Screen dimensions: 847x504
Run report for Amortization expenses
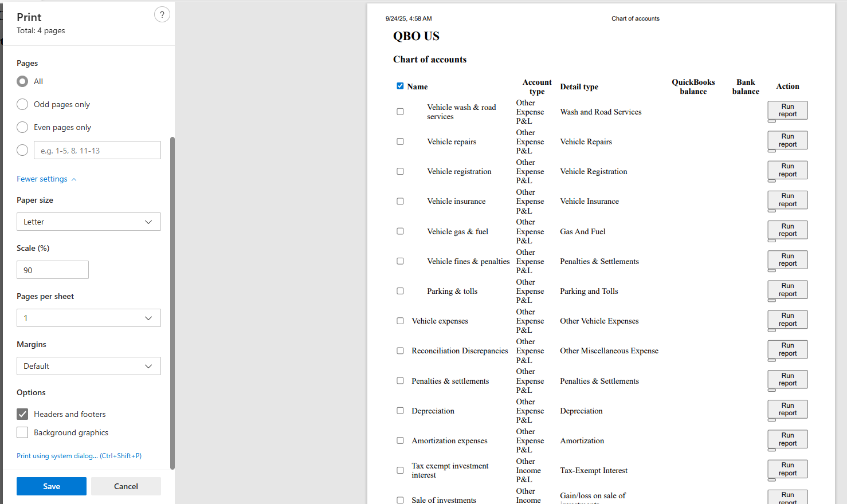pyautogui.click(x=787, y=439)
